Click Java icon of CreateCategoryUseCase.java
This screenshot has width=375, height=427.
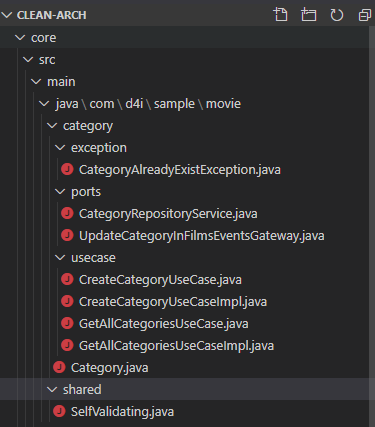[67, 279]
